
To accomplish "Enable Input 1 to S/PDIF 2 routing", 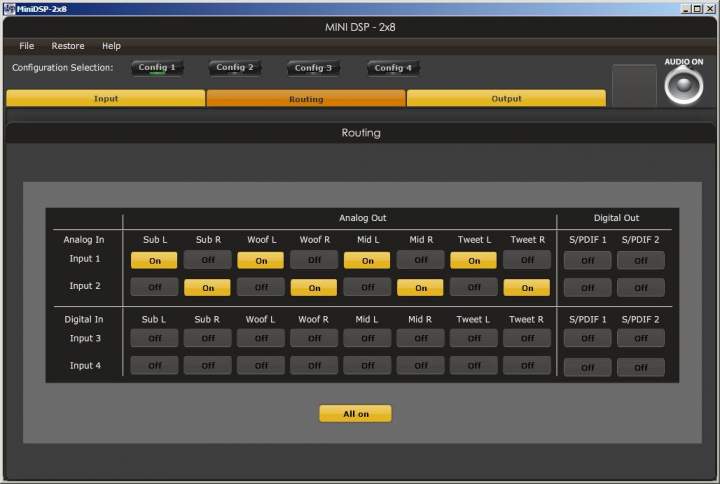I will 641,260.
